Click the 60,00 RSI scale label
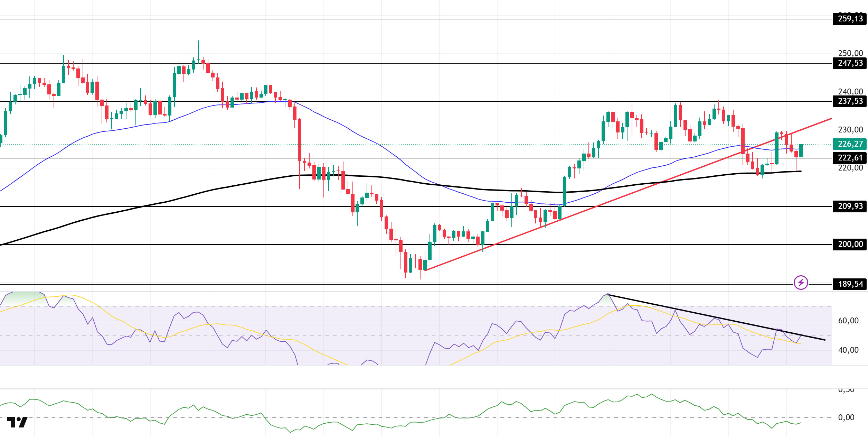The width and height of the screenshot is (868, 442). pos(848,321)
